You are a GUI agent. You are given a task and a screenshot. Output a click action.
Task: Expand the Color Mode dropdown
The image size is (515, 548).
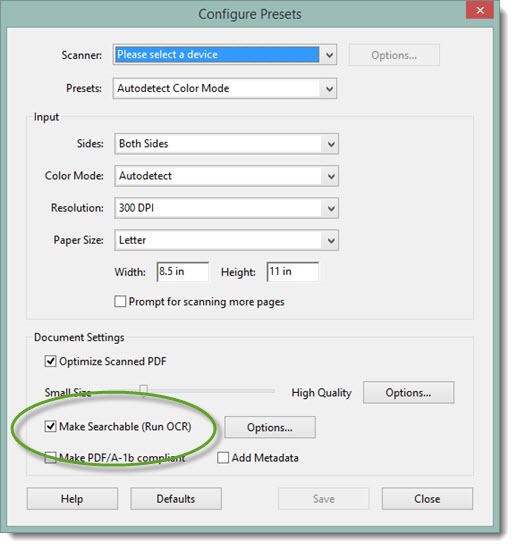click(226, 176)
